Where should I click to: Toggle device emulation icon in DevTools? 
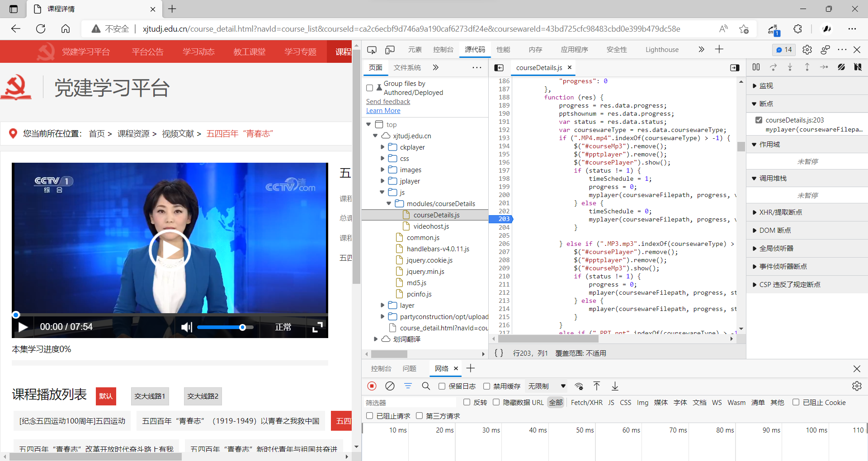(x=390, y=50)
